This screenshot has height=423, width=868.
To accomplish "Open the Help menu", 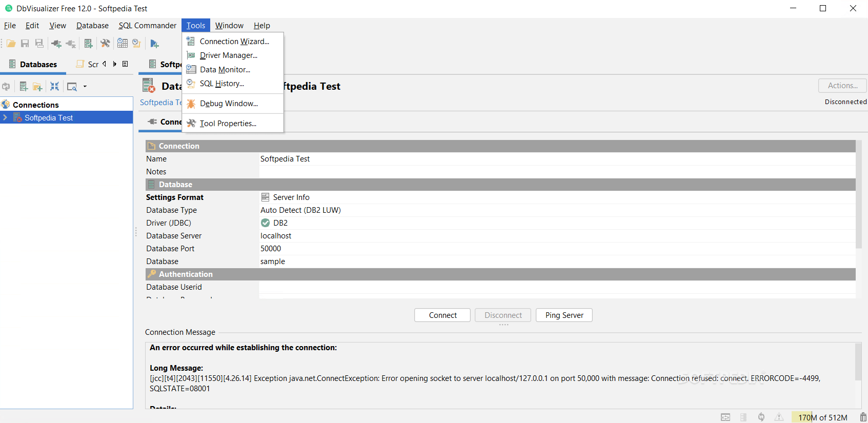I will (x=261, y=25).
